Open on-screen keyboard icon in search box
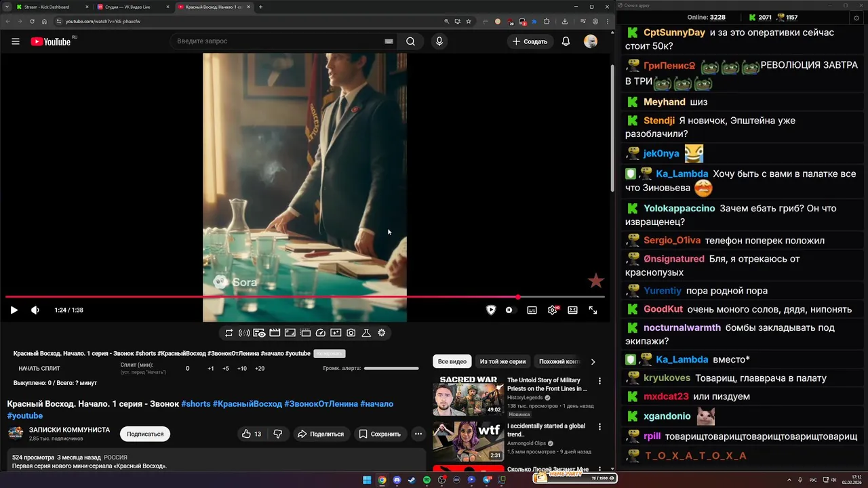The width and height of the screenshot is (868, 488). coord(389,41)
